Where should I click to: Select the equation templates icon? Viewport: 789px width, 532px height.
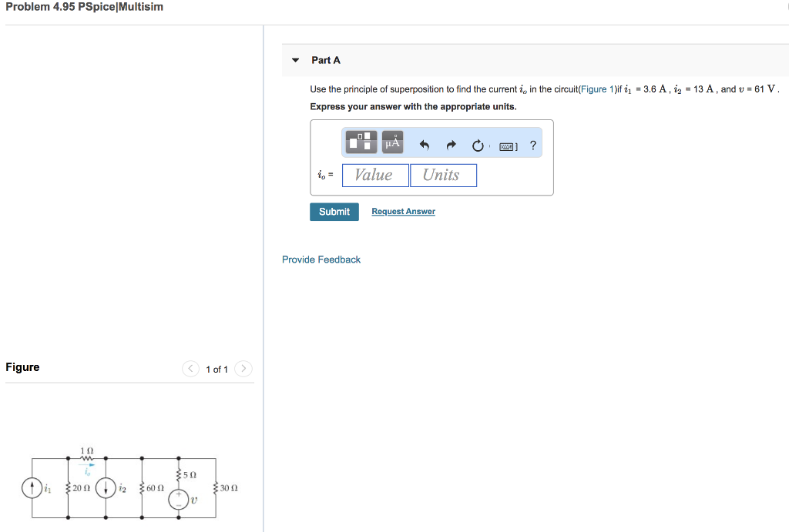[361, 142]
